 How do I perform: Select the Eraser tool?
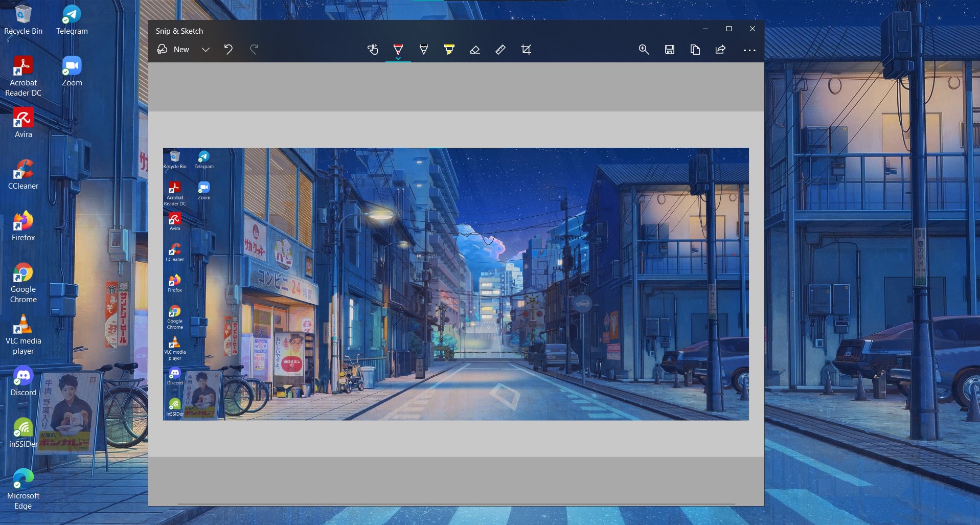[474, 50]
